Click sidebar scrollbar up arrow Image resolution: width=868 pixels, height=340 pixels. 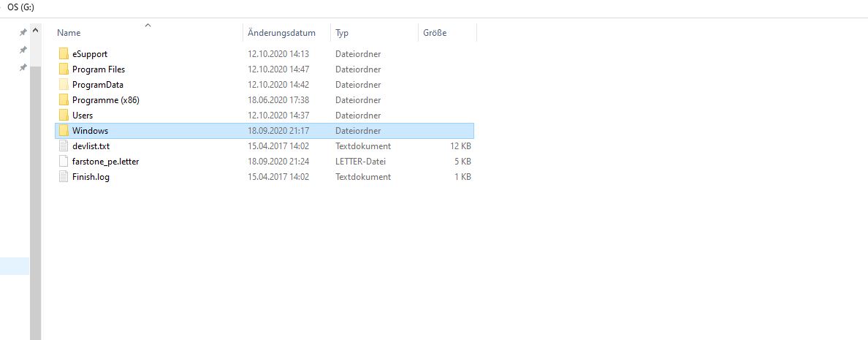[x=35, y=29]
